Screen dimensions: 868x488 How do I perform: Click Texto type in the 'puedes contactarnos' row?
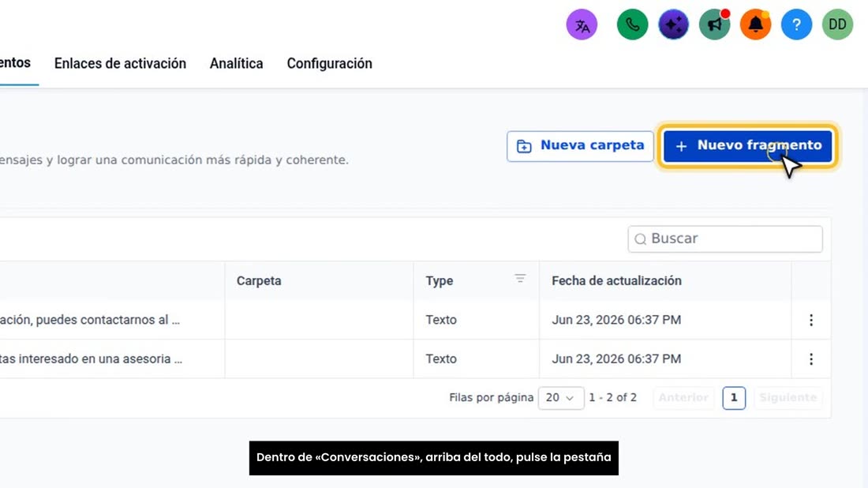[441, 320]
